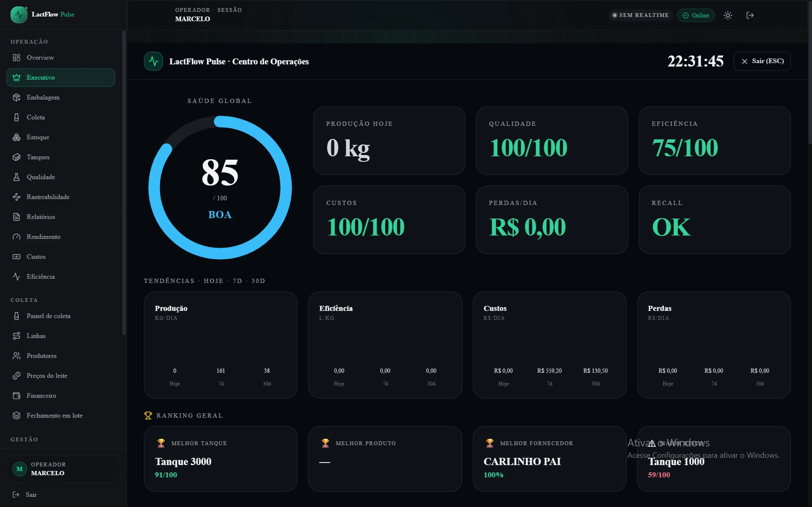This screenshot has width=812, height=507.
Task: Click the R$ 559,20 value in Custos
Action: pyautogui.click(x=550, y=371)
